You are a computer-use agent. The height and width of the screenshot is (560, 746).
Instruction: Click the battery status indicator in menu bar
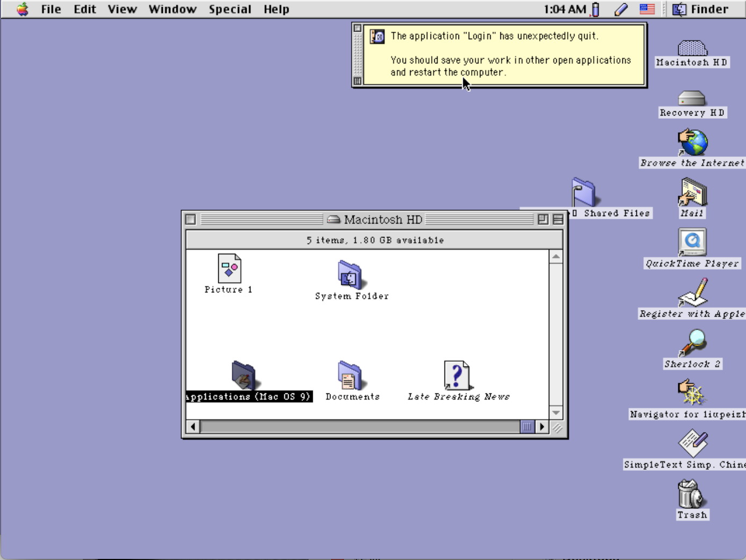597,9
